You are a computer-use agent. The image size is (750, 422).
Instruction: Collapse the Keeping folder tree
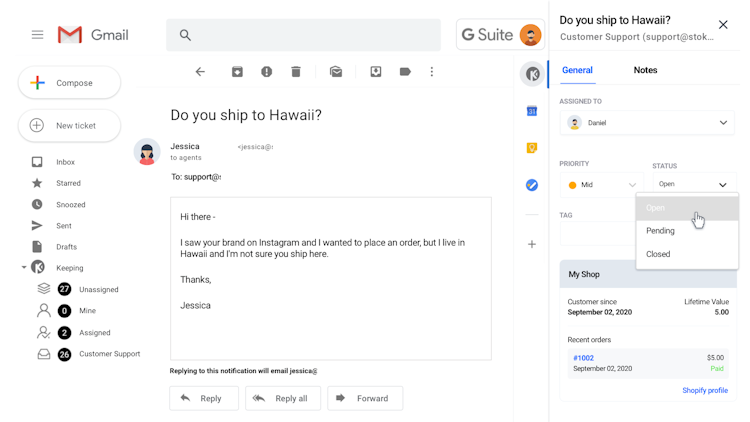(x=24, y=268)
